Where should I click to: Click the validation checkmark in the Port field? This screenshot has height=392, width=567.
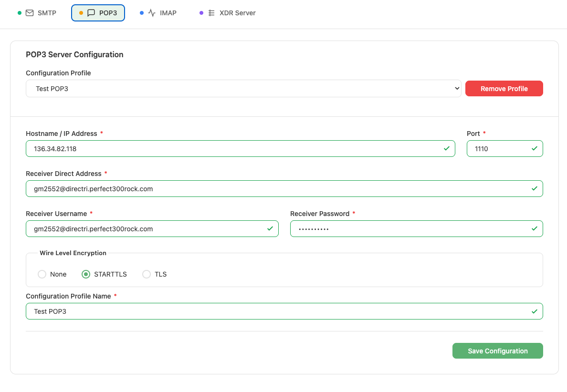tap(535, 148)
